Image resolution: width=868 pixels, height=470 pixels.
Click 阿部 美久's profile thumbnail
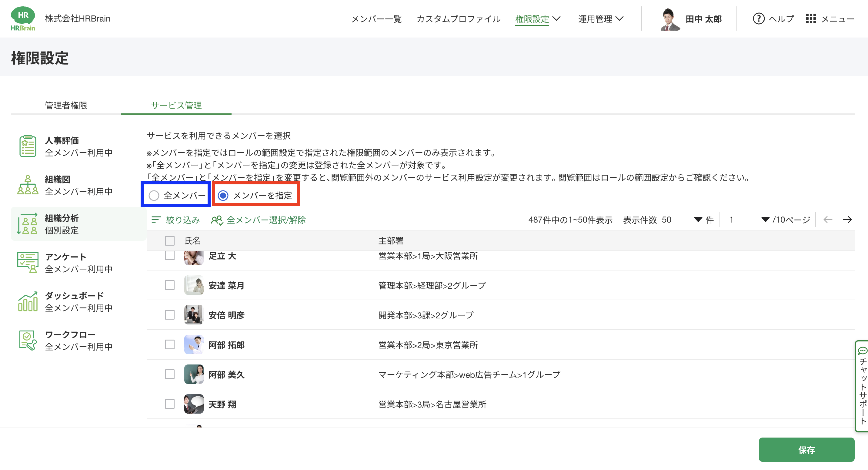click(x=194, y=374)
